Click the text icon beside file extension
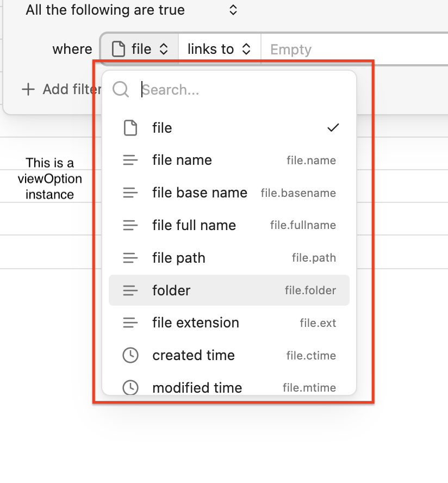 tap(130, 323)
